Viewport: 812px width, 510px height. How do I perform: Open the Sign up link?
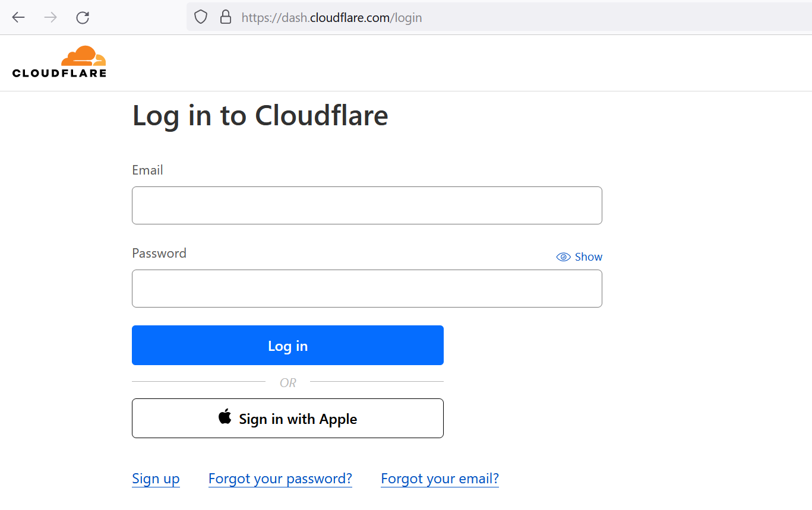point(156,479)
